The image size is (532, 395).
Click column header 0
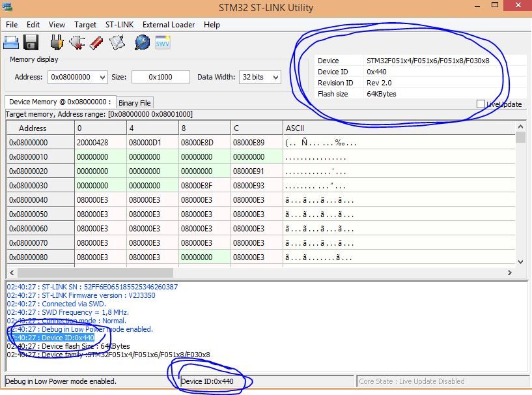point(100,128)
